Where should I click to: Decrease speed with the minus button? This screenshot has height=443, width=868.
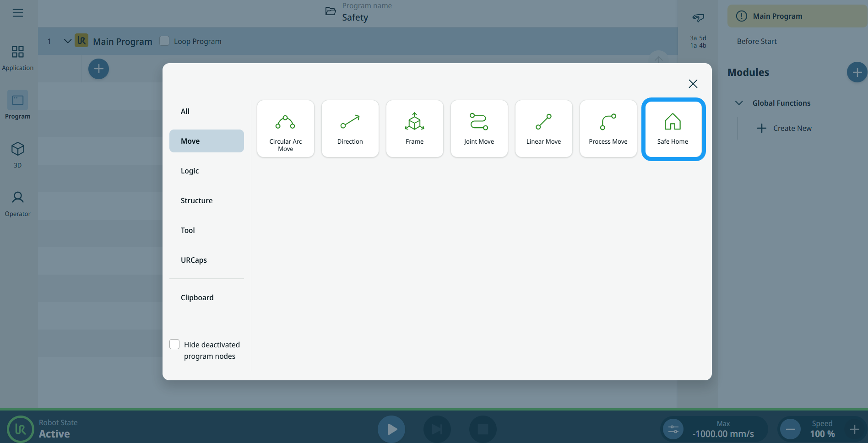790,429
